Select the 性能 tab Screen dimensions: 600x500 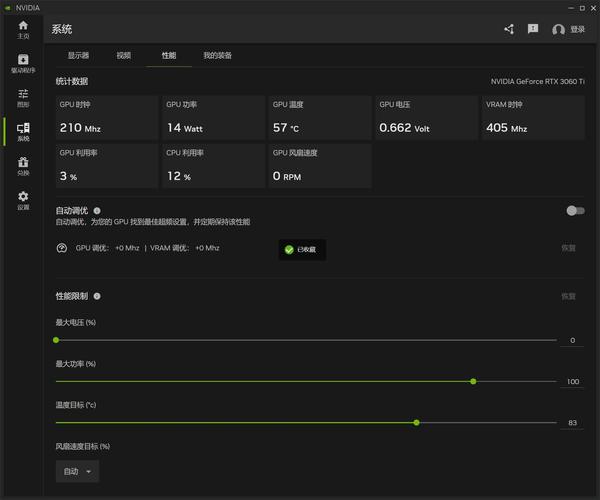(x=169, y=55)
